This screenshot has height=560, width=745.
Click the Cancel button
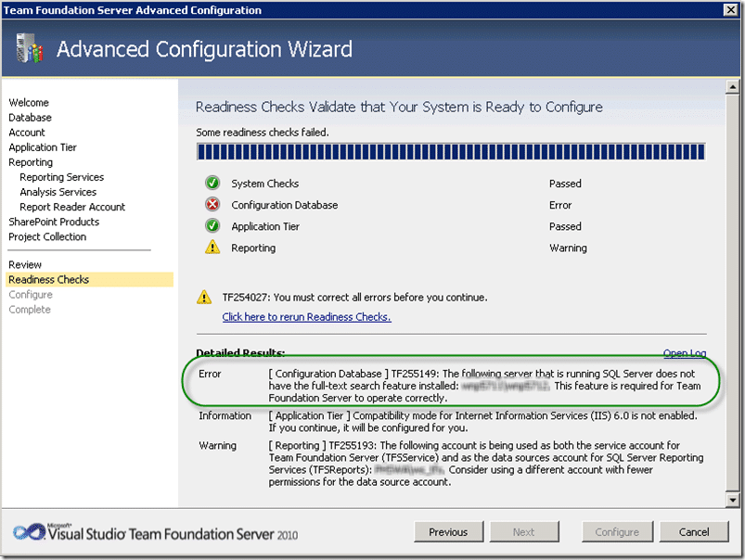click(694, 532)
